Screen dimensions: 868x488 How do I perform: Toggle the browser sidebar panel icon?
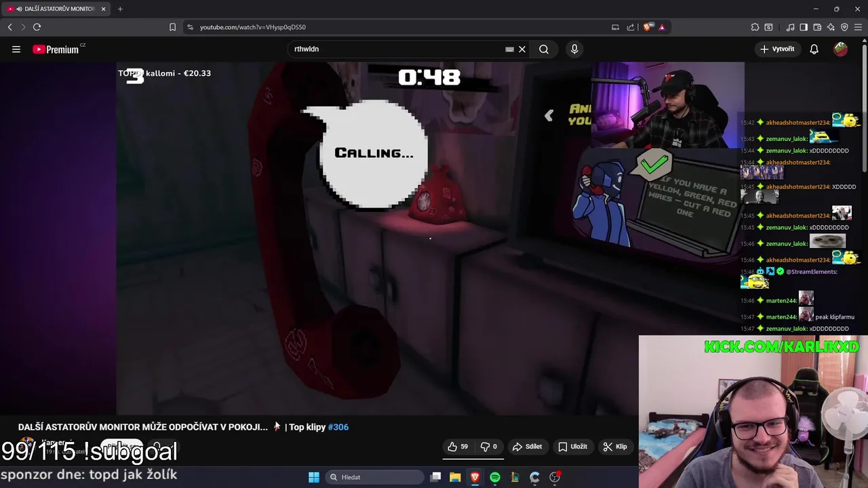(x=804, y=27)
